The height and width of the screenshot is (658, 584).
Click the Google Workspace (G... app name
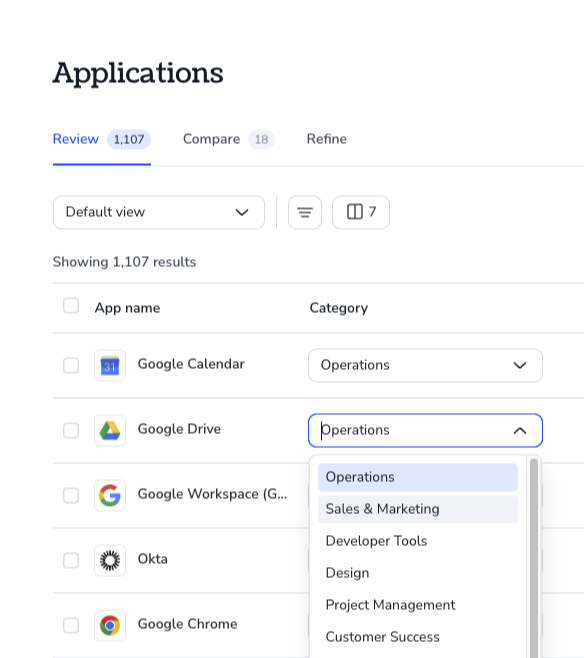[x=212, y=494]
